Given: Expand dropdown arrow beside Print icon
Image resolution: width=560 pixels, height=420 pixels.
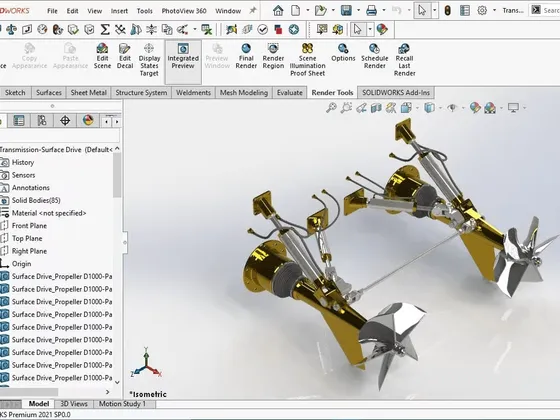Looking at the screenshot, I should tap(384, 10).
